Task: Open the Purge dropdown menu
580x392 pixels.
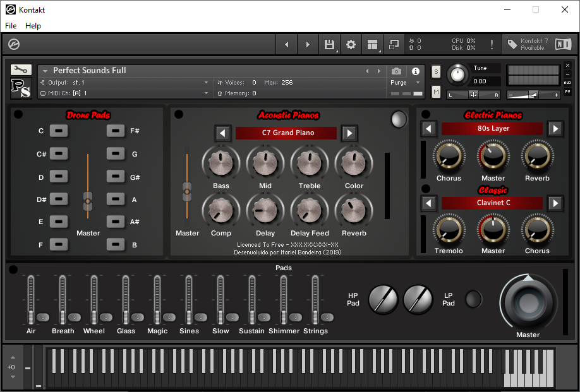Action: pos(406,83)
